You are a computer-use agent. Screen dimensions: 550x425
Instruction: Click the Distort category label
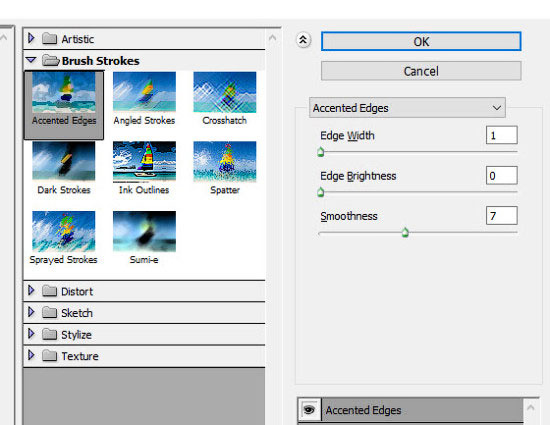[77, 291]
